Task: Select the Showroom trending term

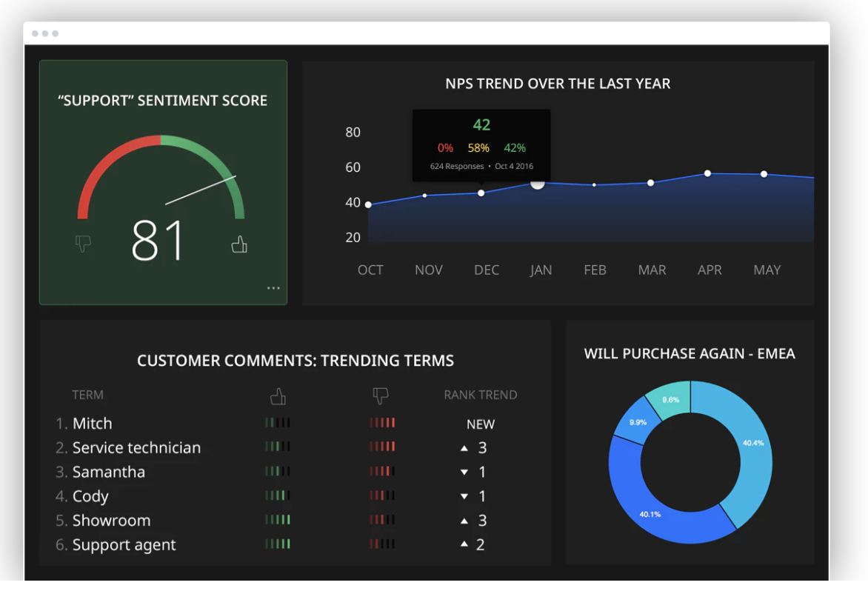Action: coord(111,521)
